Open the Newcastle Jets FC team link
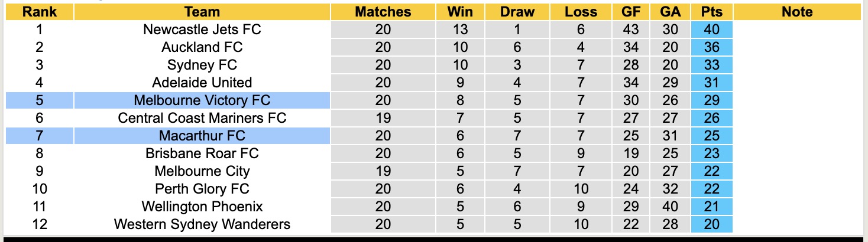The image size is (868, 242). coord(202,30)
